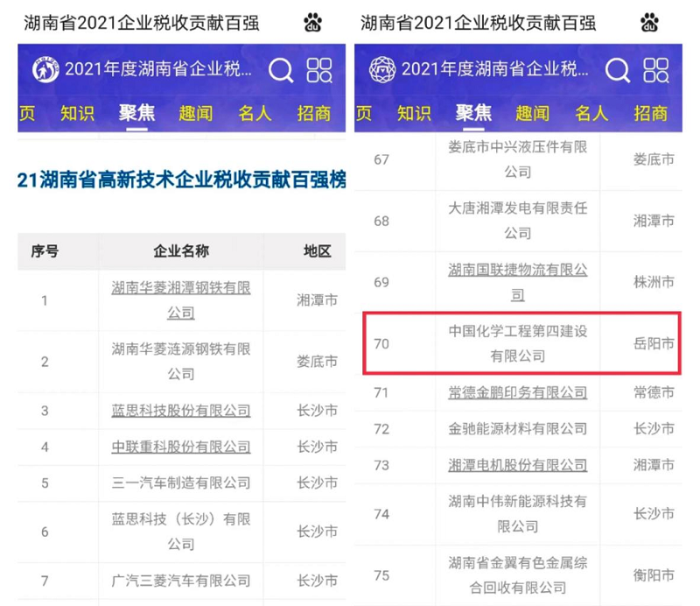
Task: Click the apps grid icon in left header
Action: [x=320, y=69]
